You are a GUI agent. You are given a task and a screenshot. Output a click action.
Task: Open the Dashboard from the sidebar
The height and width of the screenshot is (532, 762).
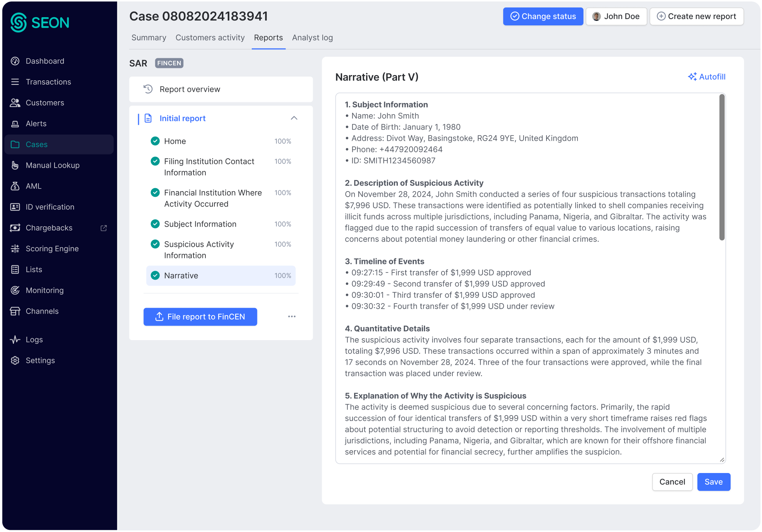45,61
